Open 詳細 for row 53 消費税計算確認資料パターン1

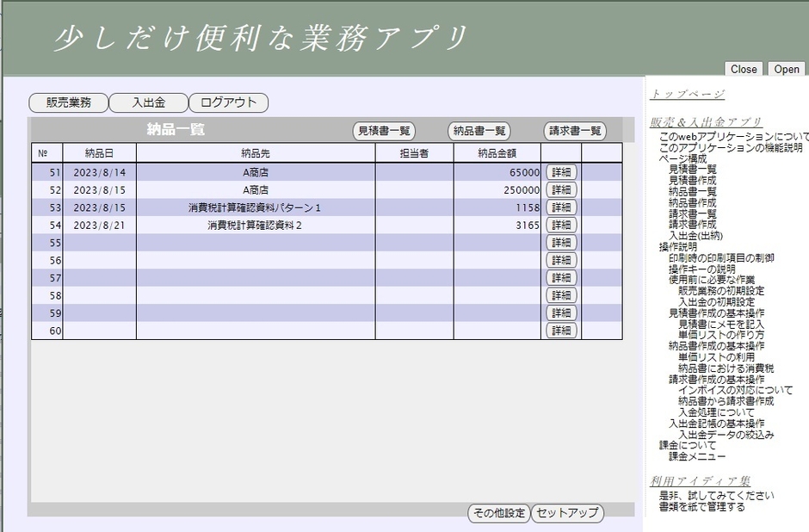(x=561, y=207)
